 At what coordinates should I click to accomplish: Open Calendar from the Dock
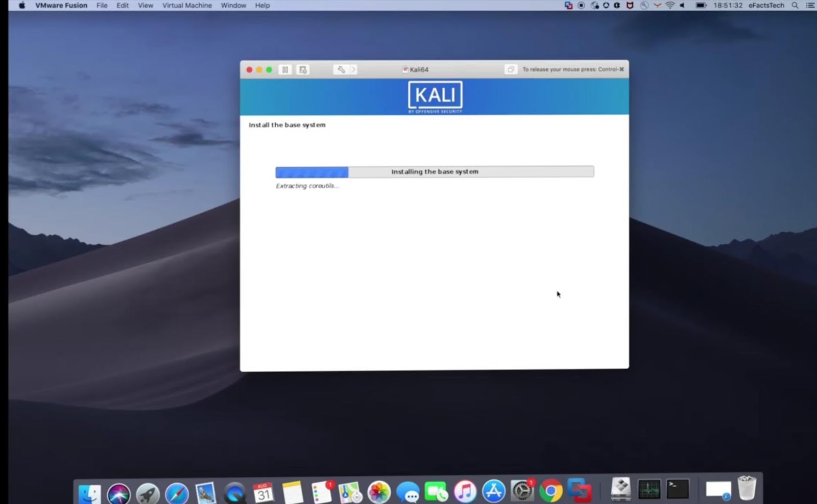point(263,492)
